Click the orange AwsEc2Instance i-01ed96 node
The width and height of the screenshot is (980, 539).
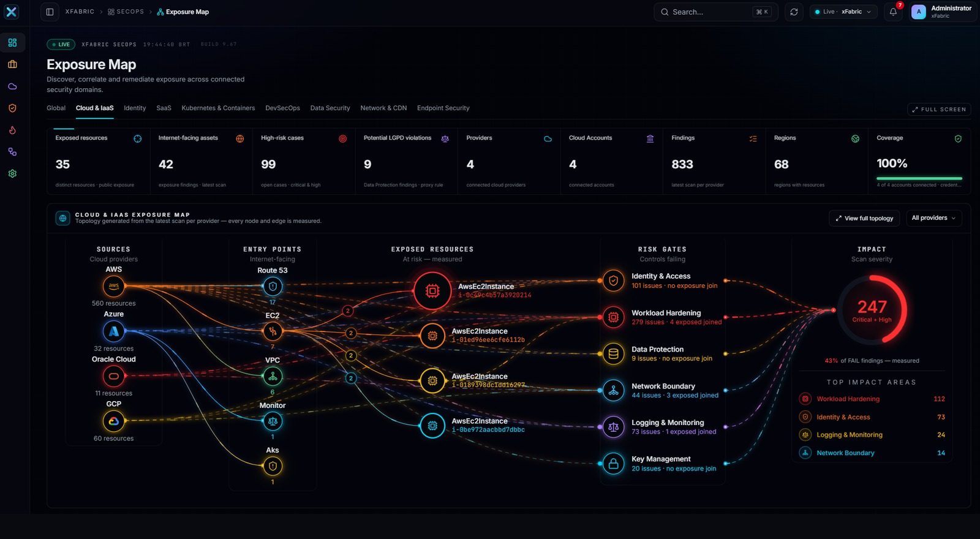[432, 336]
